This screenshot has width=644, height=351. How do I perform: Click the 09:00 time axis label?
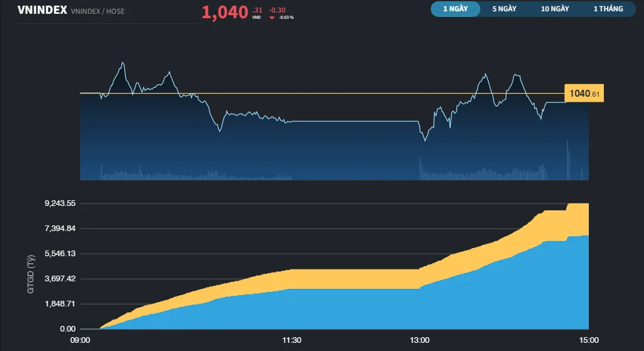pyautogui.click(x=80, y=340)
